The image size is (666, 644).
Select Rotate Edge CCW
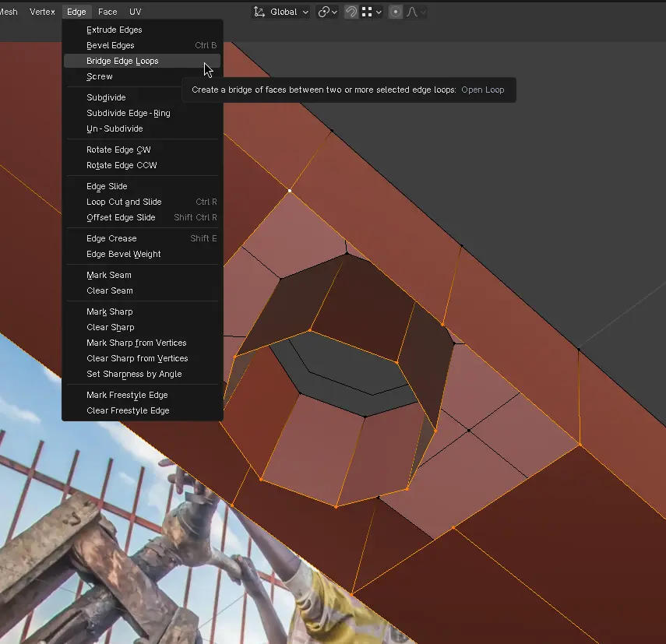143,165
